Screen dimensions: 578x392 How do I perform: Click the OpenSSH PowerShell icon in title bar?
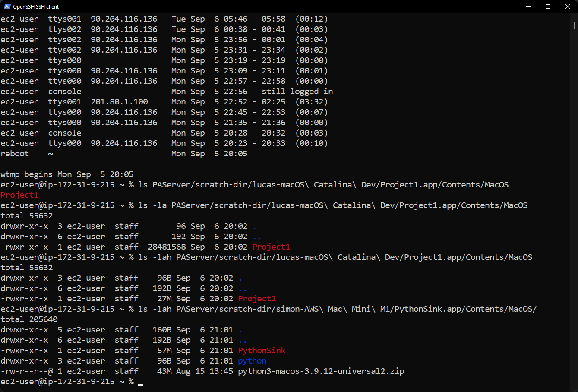7,6
